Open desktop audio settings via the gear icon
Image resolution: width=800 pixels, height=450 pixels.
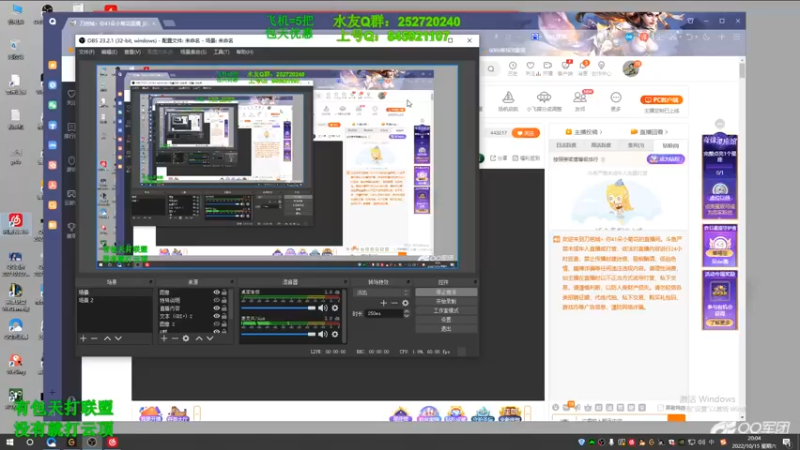[x=335, y=308]
